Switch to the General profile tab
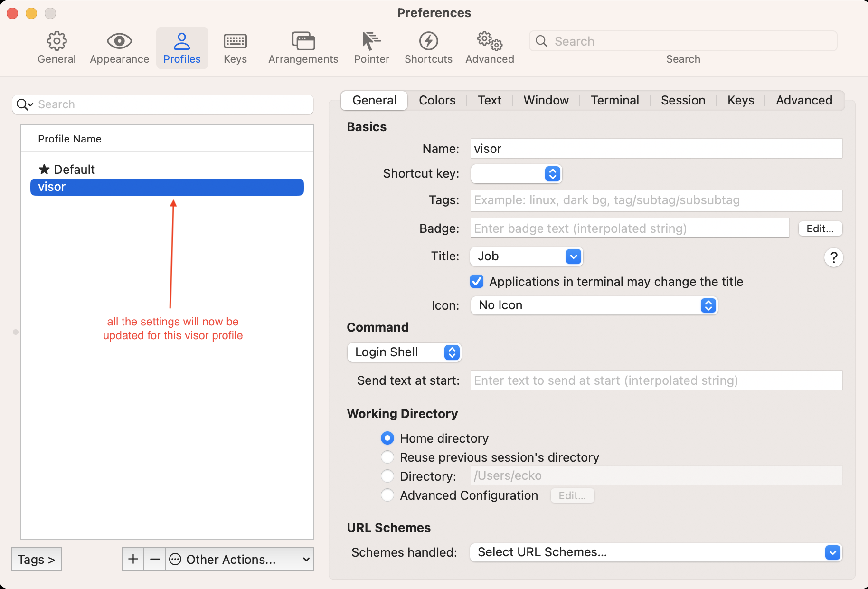 tap(374, 100)
